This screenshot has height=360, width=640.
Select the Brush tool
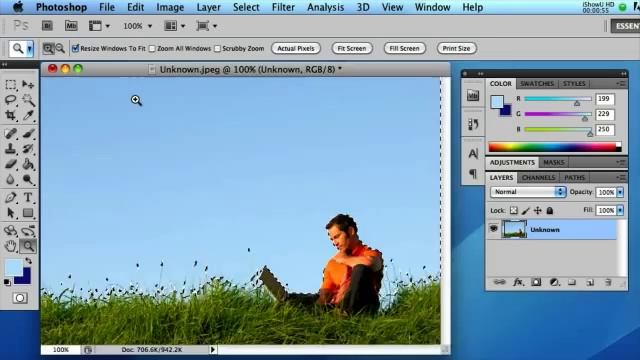pyautogui.click(x=28, y=133)
